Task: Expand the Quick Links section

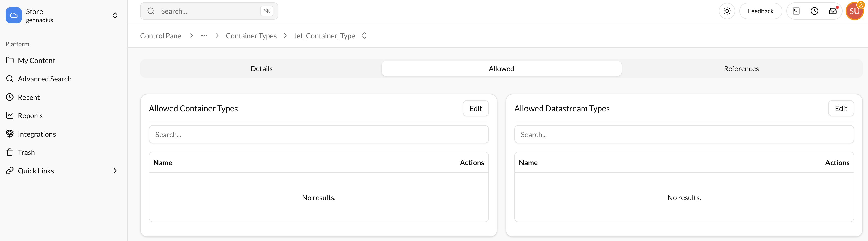Action: point(115,171)
